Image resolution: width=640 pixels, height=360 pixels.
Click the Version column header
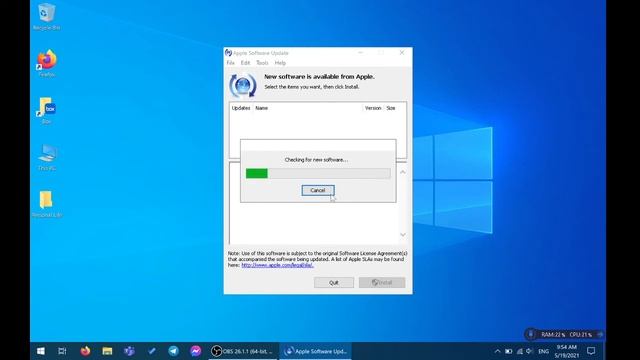point(373,108)
